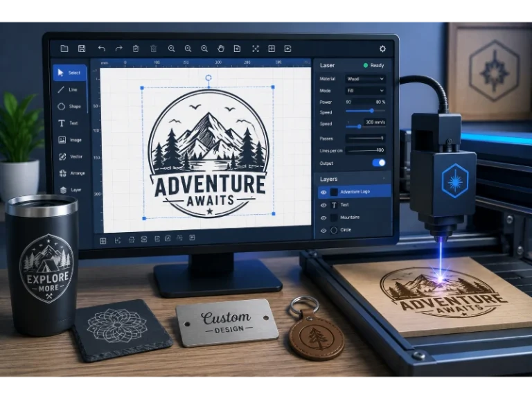The width and height of the screenshot is (532, 399).
Task: Undo the last action
Action: click(101, 48)
